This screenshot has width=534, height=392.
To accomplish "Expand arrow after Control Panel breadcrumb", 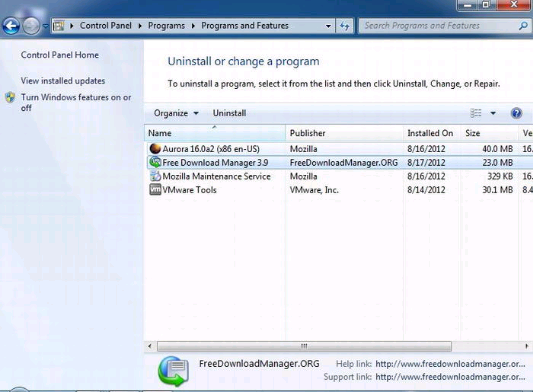I will tap(140, 26).
